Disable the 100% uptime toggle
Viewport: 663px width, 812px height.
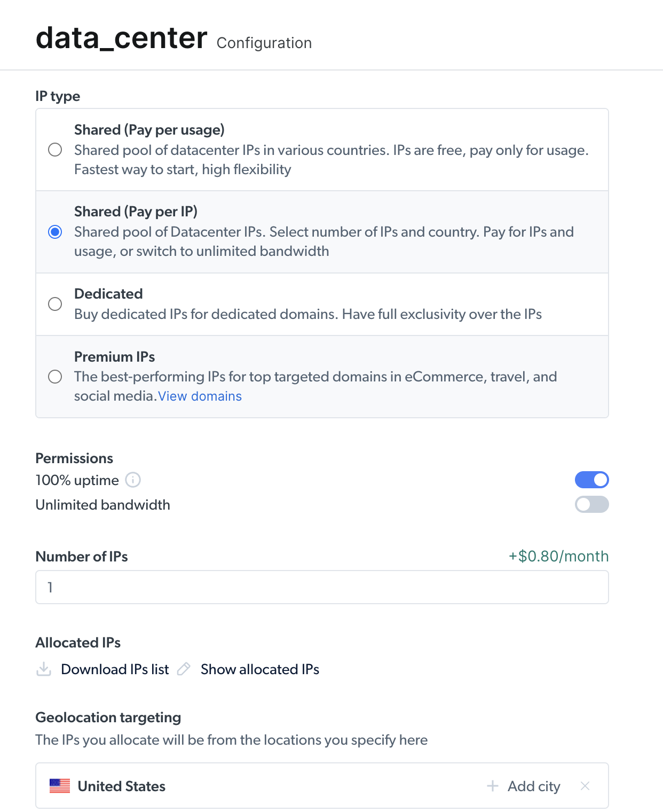591,480
